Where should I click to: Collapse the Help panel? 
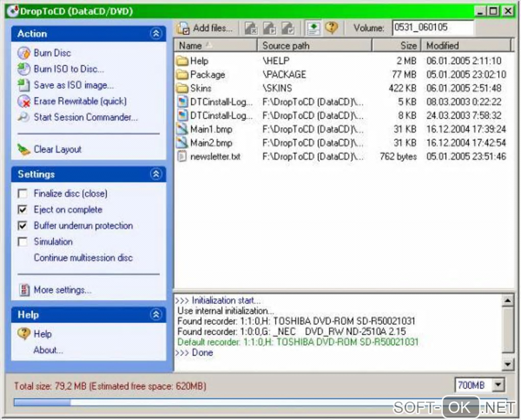pos(156,314)
